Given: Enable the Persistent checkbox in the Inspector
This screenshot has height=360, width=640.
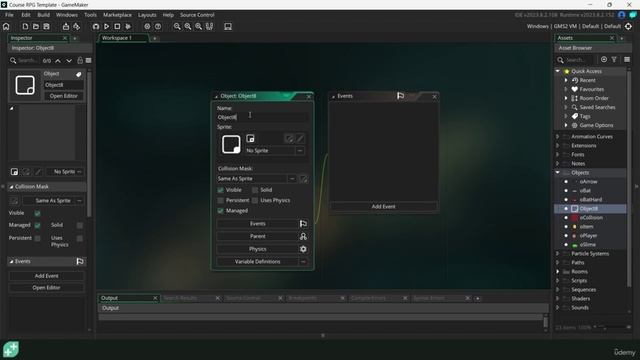Looking at the screenshot, I should point(38,238).
